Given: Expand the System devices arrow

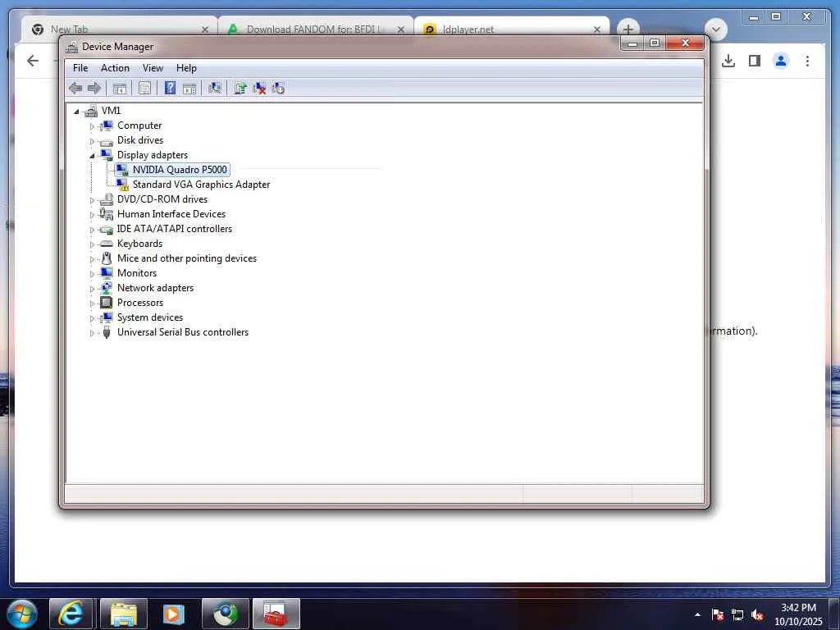Looking at the screenshot, I should [92, 319].
